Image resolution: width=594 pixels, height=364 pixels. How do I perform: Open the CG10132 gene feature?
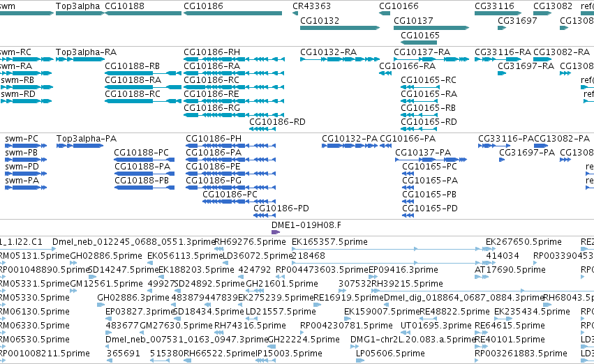pos(340,28)
